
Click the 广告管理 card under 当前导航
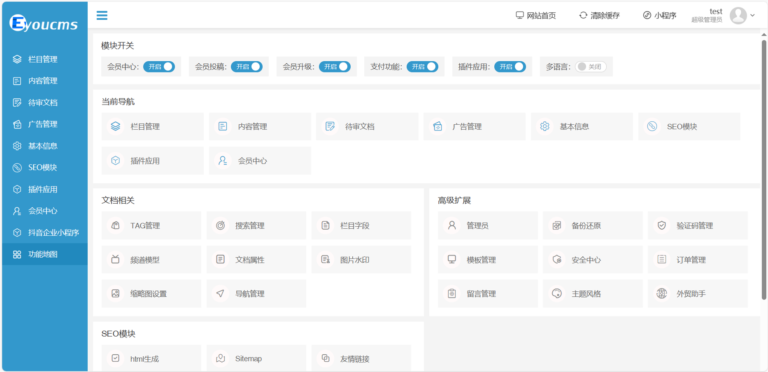click(x=475, y=126)
